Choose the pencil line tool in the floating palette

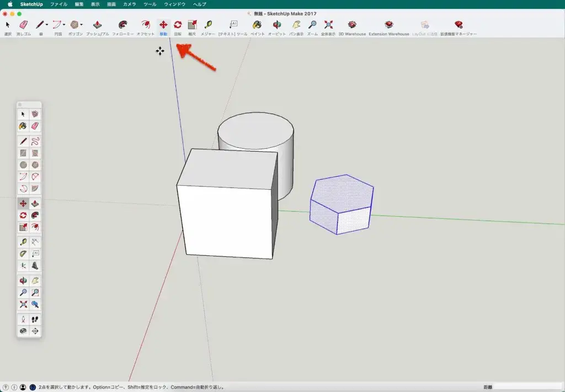tap(23, 141)
